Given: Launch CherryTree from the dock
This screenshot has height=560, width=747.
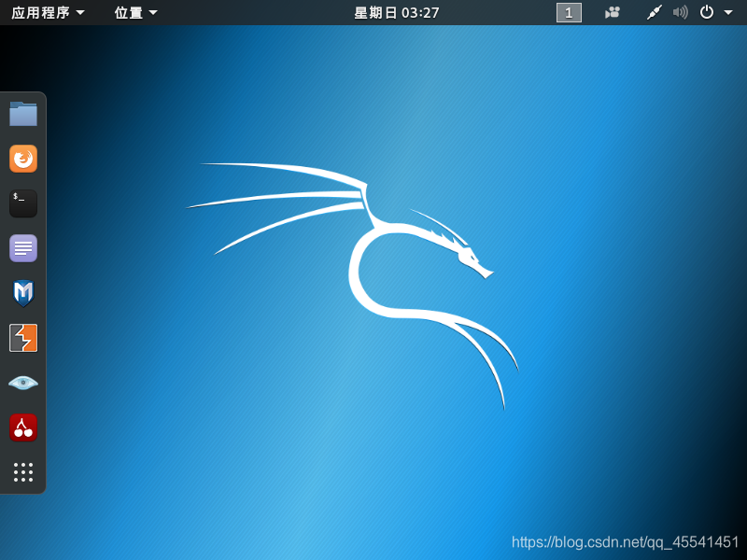Looking at the screenshot, I should point(23,427).
